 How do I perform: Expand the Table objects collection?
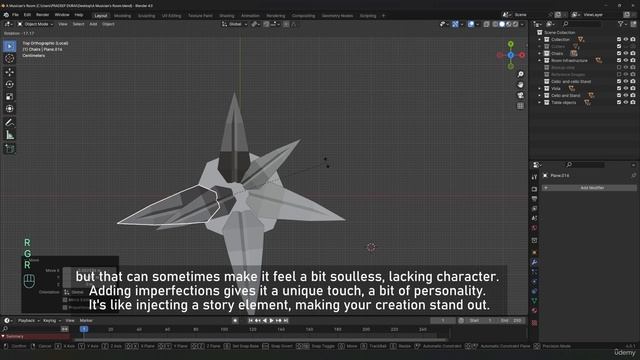(x=540, y=102)
